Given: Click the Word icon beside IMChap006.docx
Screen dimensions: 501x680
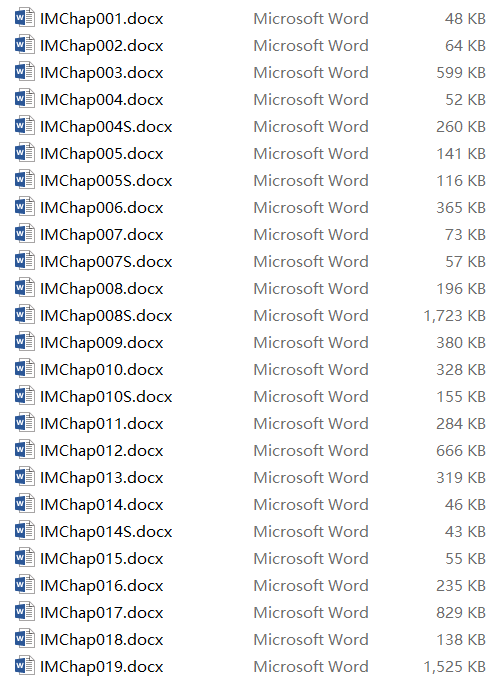Looking at the screenshot, I should [24, 207].
